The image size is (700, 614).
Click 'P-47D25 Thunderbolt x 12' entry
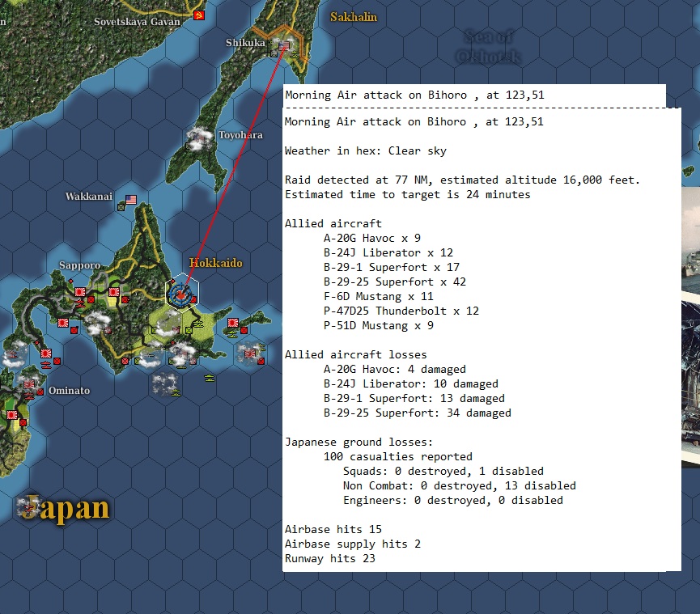coord(401,311)
